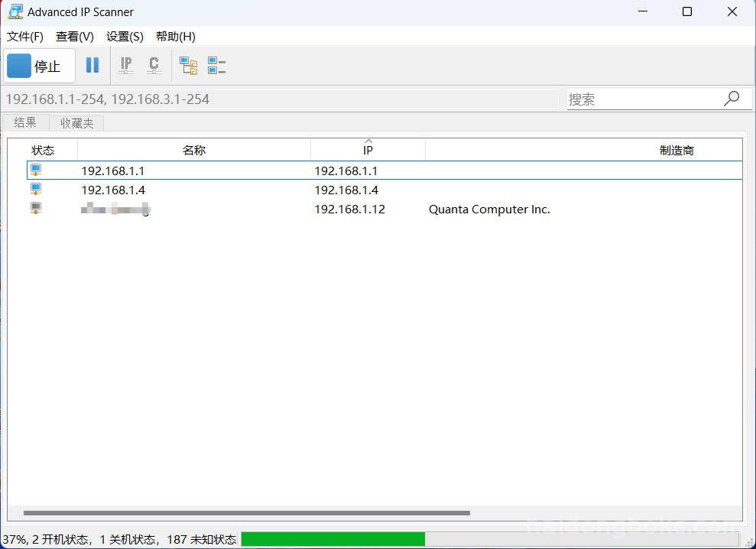
Task: Open the 查看(V) menu
Action: 75,37
